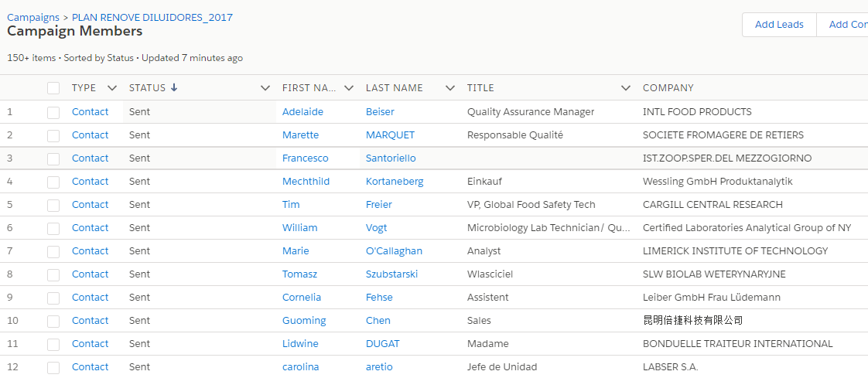Check the box for Marette MARQUET row
This screenshot has width=868, height=378.
53,135
